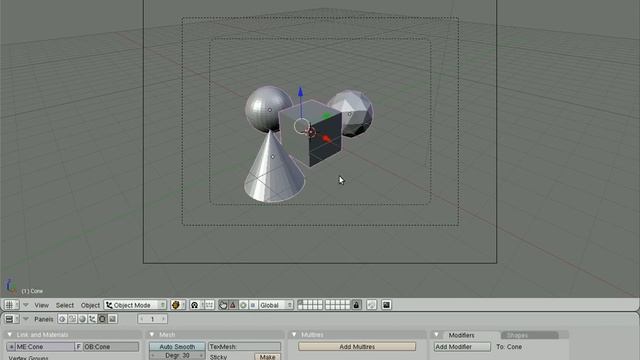Click the Add Multires button
Viewport: 640px width, 360px height.
(x=357, y=347)
